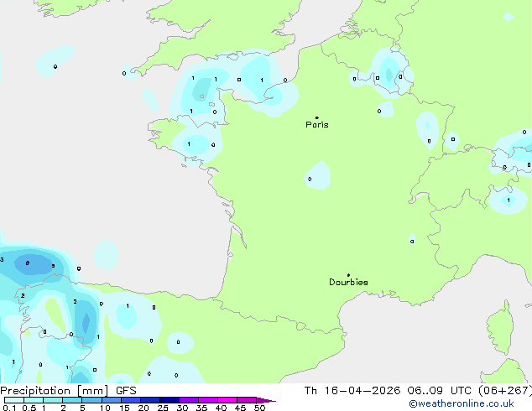Click the royal blue legend swatch labeled 15
Viewport: 532px width, 411px height.
131,400
